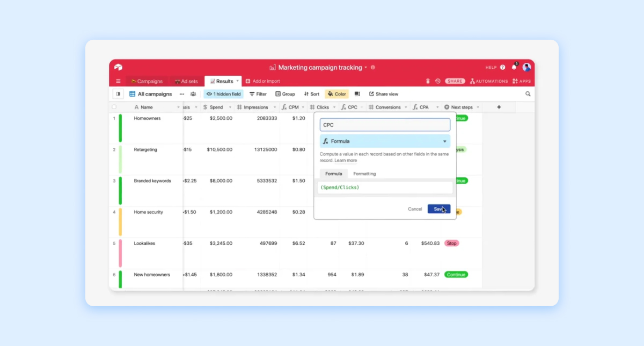This screenshot has width=644, height=346.
Task: Open the notifications bell
Action: [x=514, y=67]
